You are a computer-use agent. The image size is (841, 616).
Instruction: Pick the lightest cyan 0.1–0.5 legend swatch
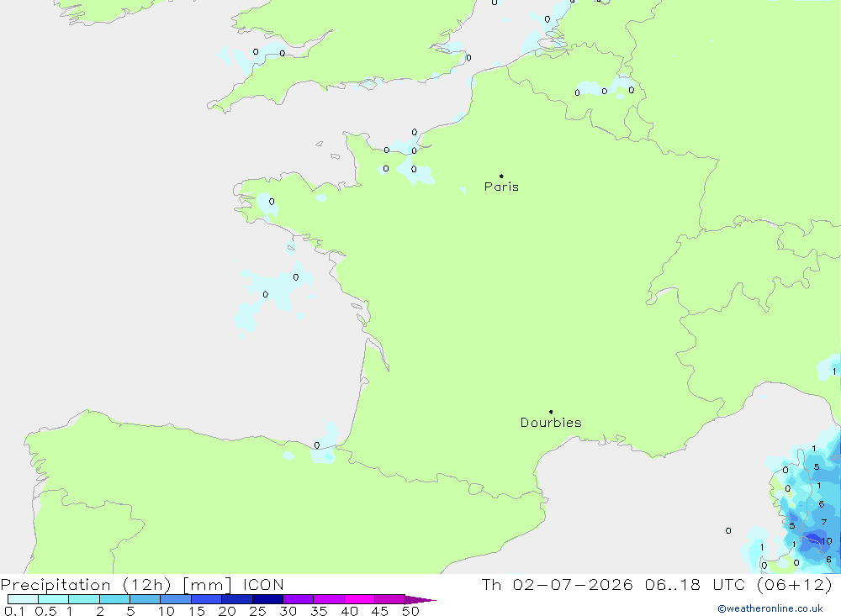tap(23, 599)
